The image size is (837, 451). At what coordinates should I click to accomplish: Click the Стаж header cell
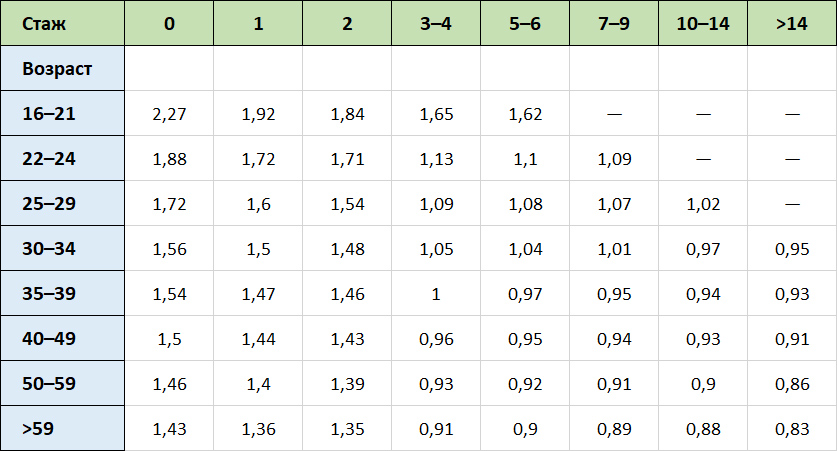(62, 23)
